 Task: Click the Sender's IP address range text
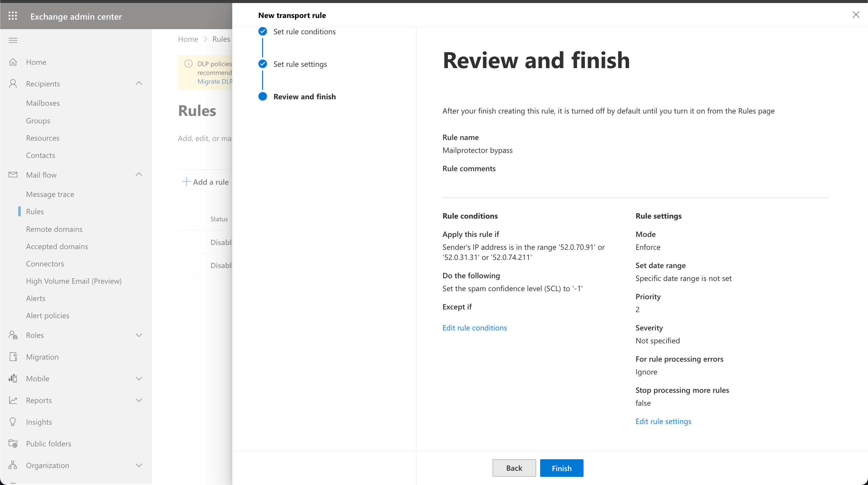pos(524,252)
